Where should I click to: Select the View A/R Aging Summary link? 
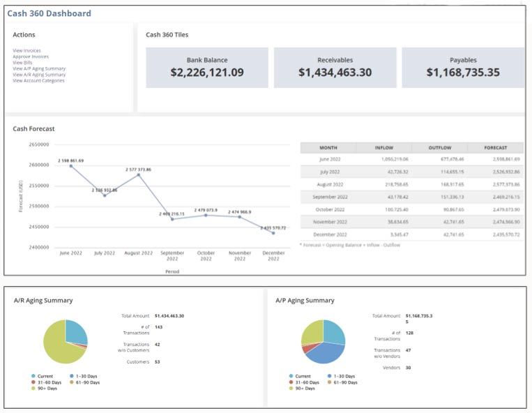(39, 75)
